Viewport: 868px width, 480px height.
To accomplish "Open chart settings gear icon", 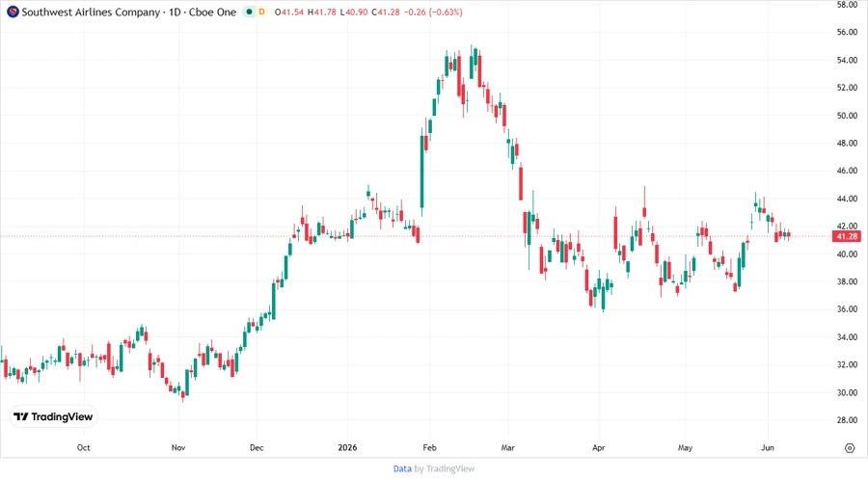I will tap(850, 448).
